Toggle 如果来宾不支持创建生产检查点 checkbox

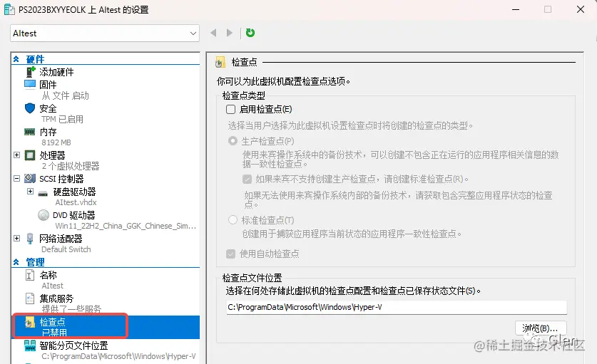tap(247, 179)
